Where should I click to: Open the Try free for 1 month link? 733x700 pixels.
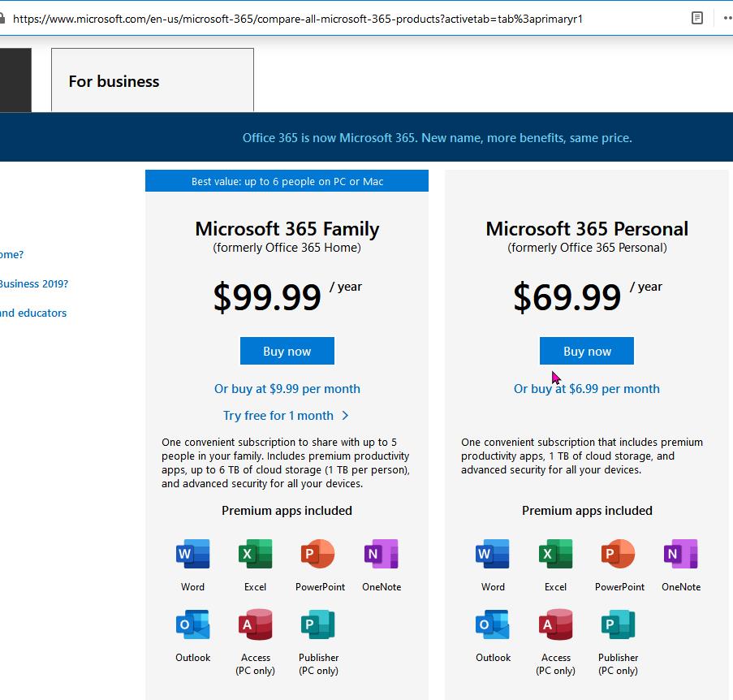click(x=278, y=415)
